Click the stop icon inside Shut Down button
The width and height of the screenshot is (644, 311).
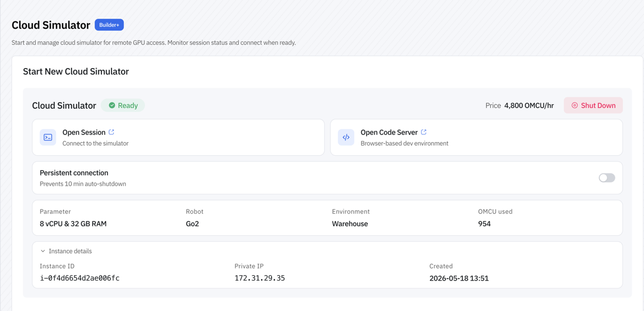[x=575, y=105]
